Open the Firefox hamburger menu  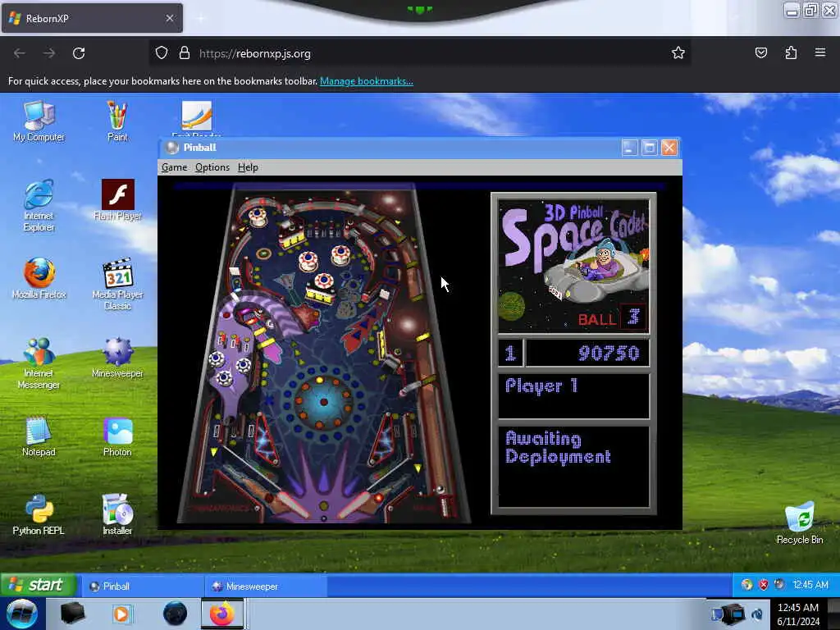[x=820, y=53]
